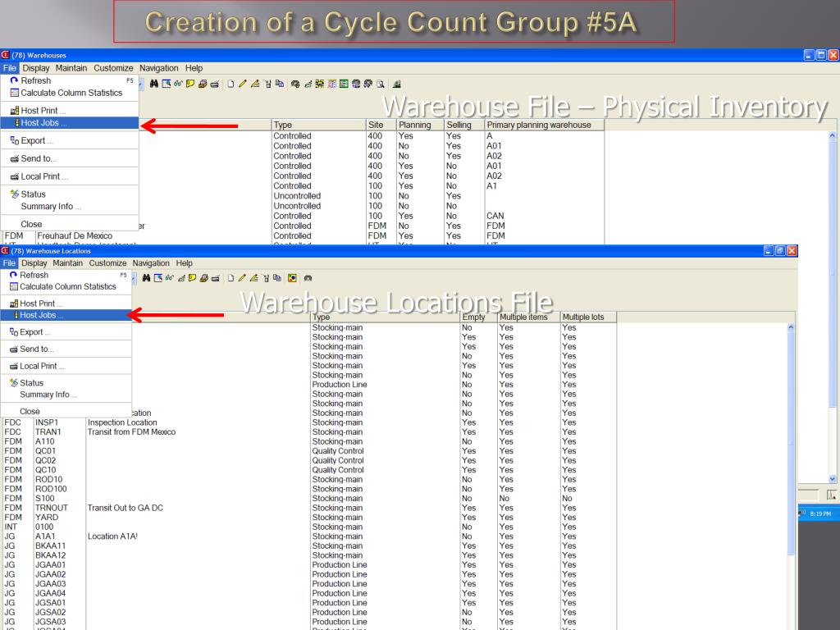This screenshot has width=840, height=630.
Task: Click fax send icon in Warehouses toolbar
Action: pyautogui.click(x=214, y=84)
